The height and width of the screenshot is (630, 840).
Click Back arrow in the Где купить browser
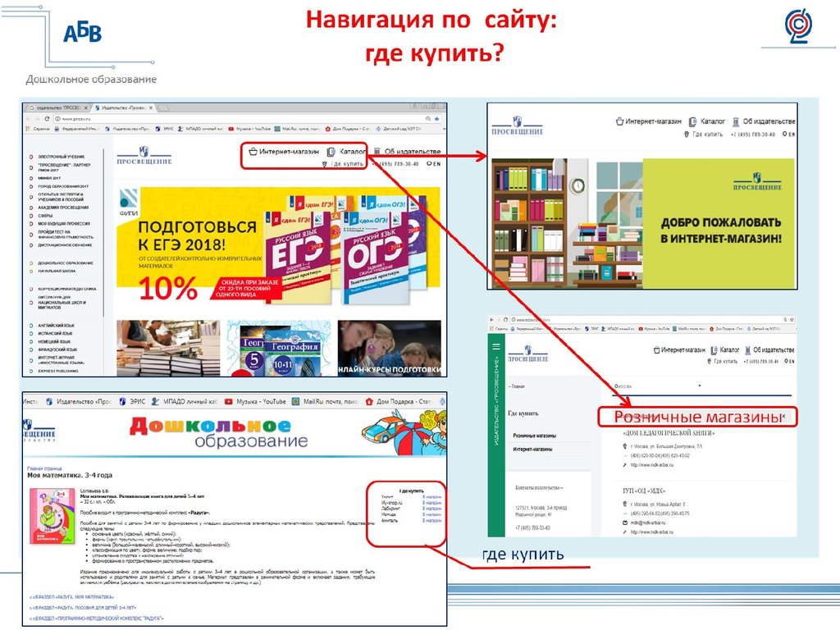(492, 319)
